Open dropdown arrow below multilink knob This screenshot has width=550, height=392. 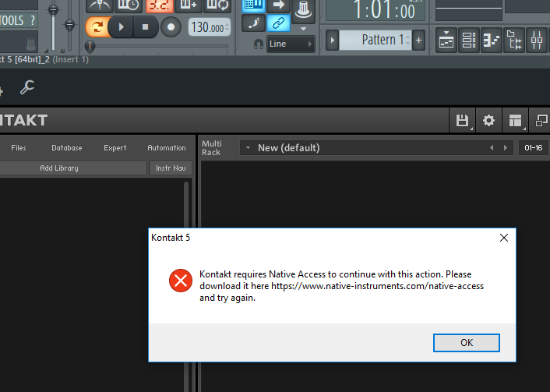pyautogui.click(x=303, y=29)
